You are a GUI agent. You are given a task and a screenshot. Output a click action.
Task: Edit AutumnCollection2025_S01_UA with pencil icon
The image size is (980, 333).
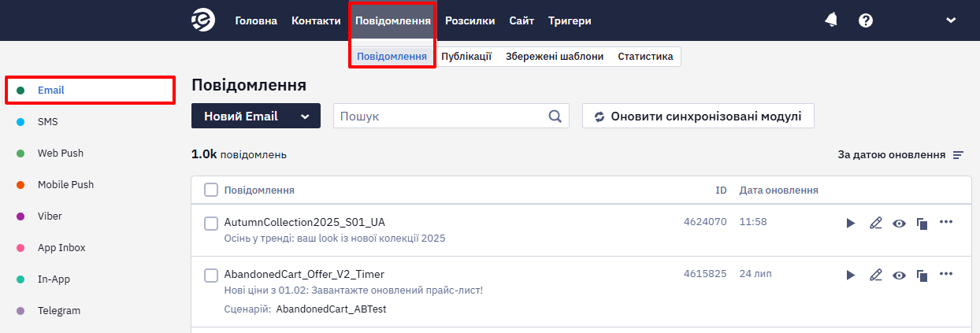tap(875, 224)
